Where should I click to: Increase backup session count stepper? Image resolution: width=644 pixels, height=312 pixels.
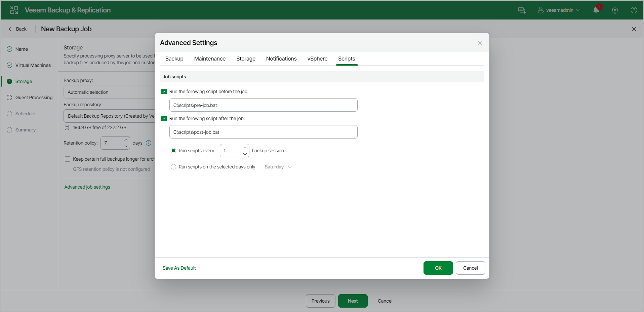click(245, 148)
